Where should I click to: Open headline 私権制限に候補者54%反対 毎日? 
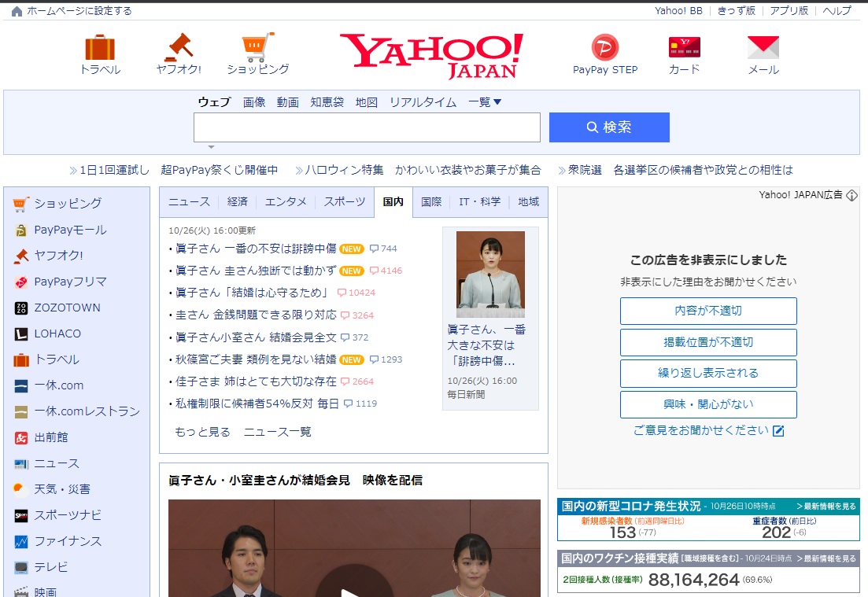(257, 404)
